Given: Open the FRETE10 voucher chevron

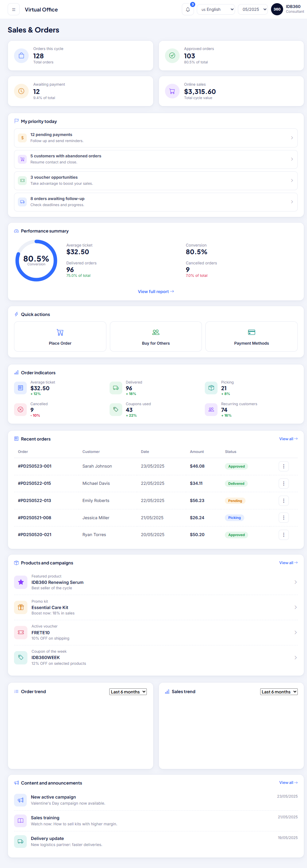Looking at the screenshot, I should pos(296,632).
